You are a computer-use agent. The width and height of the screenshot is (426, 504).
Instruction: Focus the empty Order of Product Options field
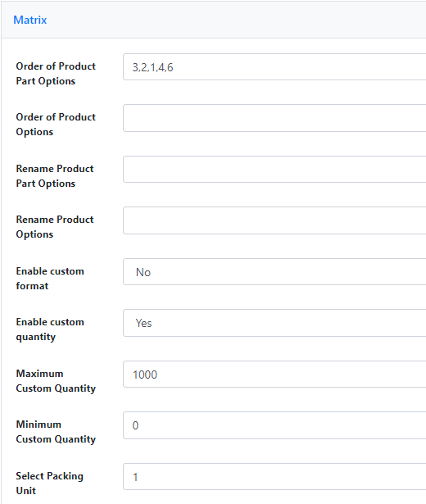(x=274, y=118)
